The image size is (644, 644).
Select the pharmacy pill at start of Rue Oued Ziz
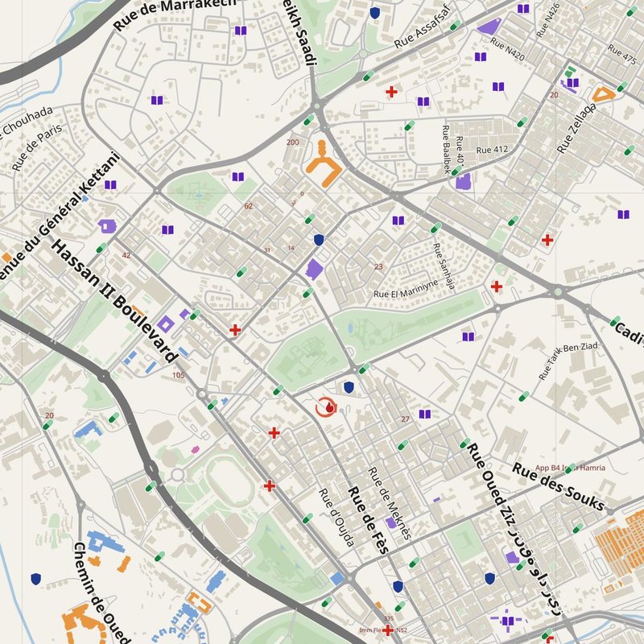[465, 444]
